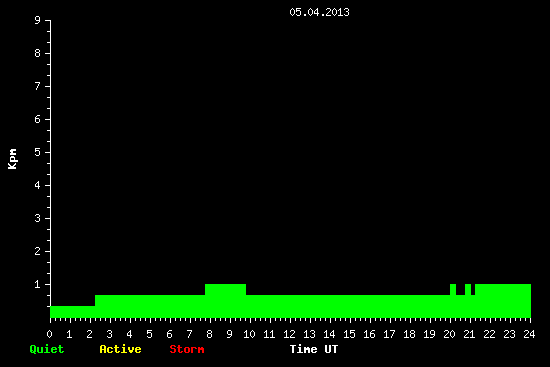Click the narrow green spike near hour 21
The image size is (550, 367).
(468, 289)
